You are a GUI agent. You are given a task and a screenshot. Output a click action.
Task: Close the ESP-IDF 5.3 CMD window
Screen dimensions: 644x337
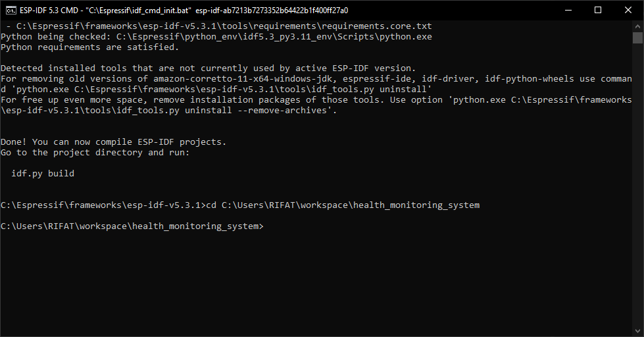coord(628,11)
